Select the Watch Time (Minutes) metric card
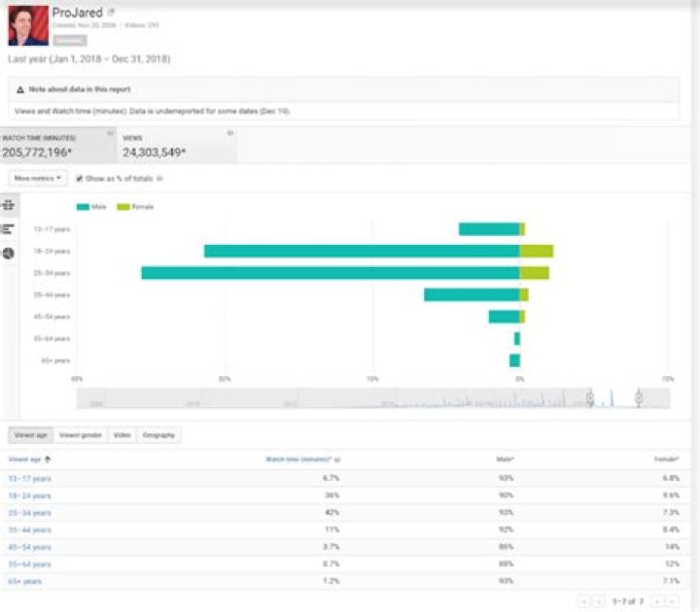This screenshot has width=700, height=612. click(58, 146)
